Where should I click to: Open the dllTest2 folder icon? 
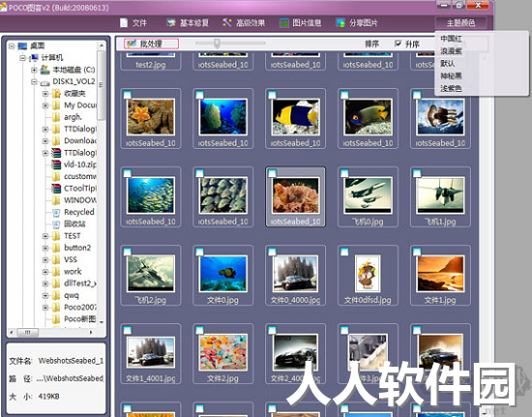[x=56, y=283]
